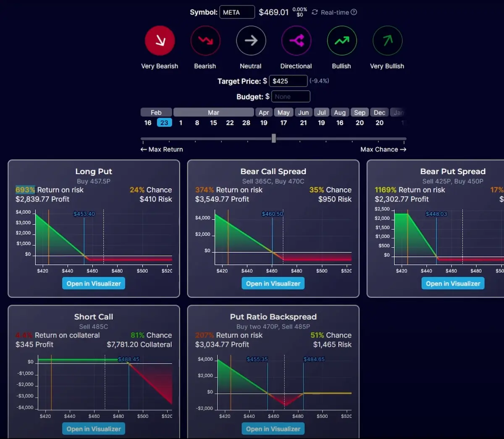Choose the Mar 15 expiration date

point(213,123)
